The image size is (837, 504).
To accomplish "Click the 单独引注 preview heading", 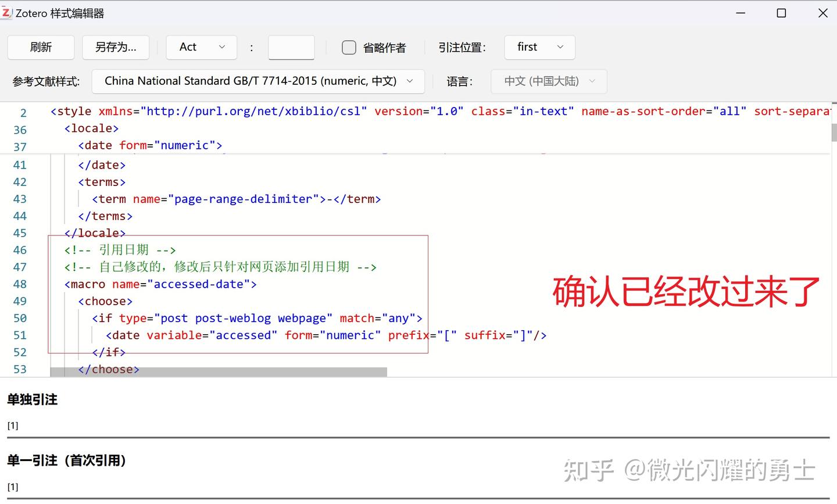I will coord(33,399).
